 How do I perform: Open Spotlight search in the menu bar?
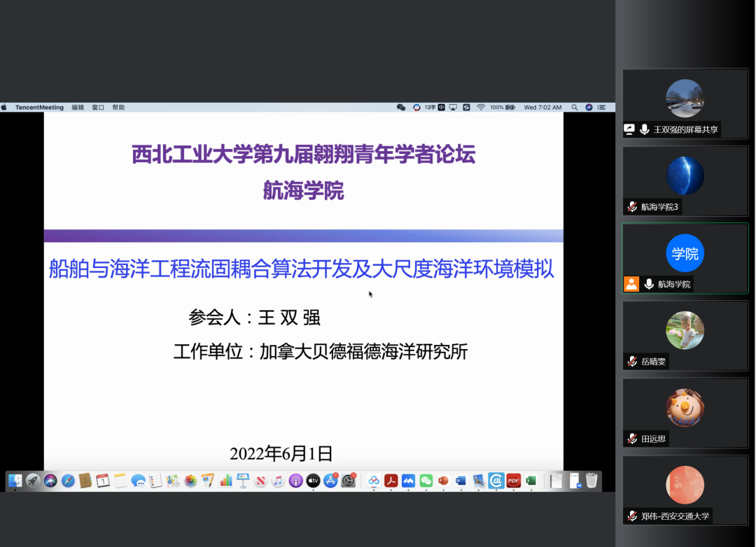575,107
